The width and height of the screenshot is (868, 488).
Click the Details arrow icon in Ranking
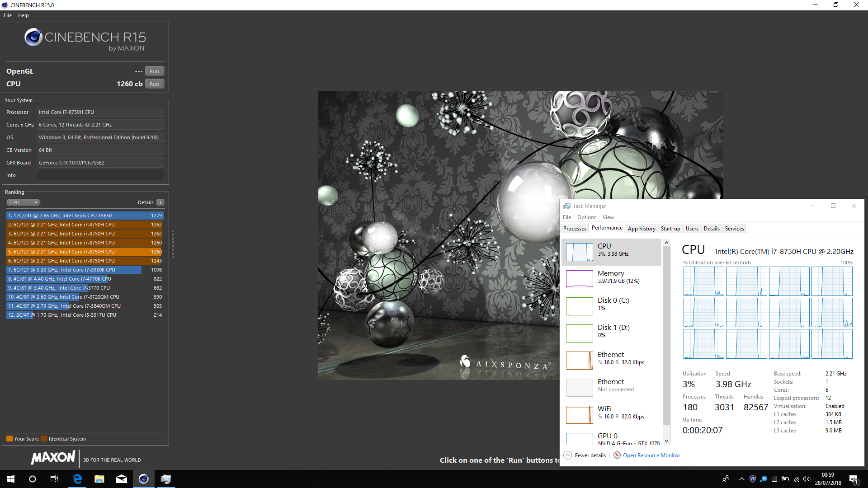tap(160, 202)
